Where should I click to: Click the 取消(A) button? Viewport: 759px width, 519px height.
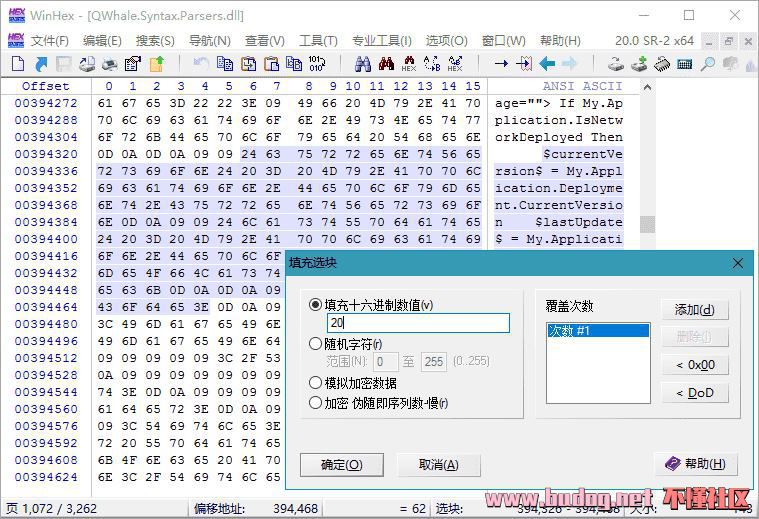[439, 465]
